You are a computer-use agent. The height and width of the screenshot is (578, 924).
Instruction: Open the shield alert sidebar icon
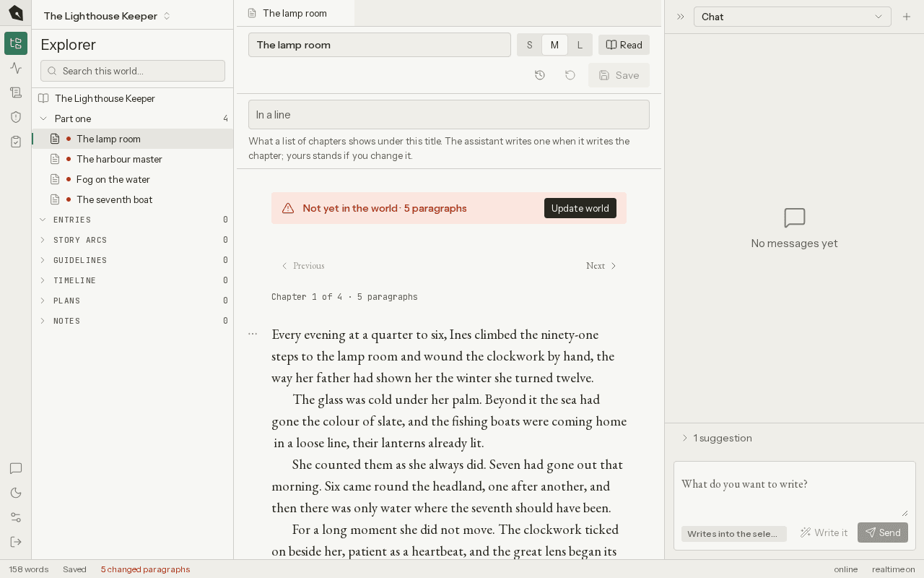click(x=16, y=117)
